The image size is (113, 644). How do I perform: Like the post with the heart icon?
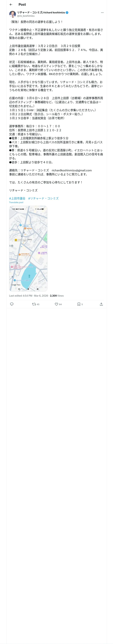coord(56,304)
